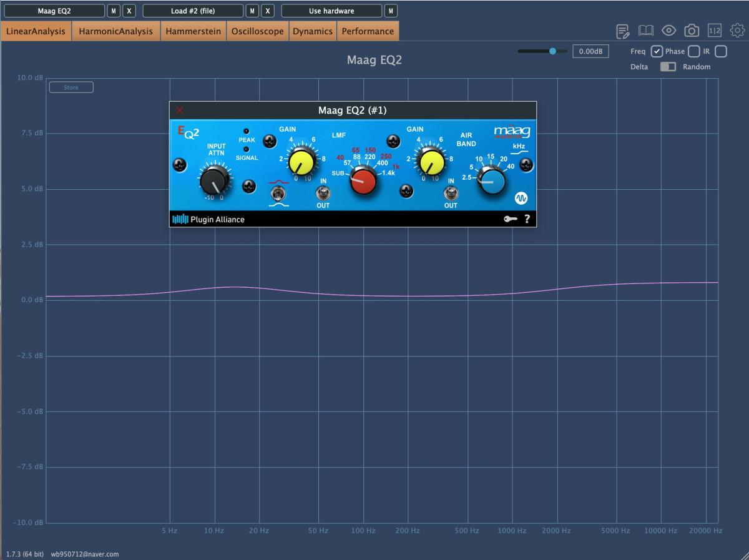Click the yellow Air Band Gain knob
The height and width of the screenshot is (560, 749).
pos(432,162)
